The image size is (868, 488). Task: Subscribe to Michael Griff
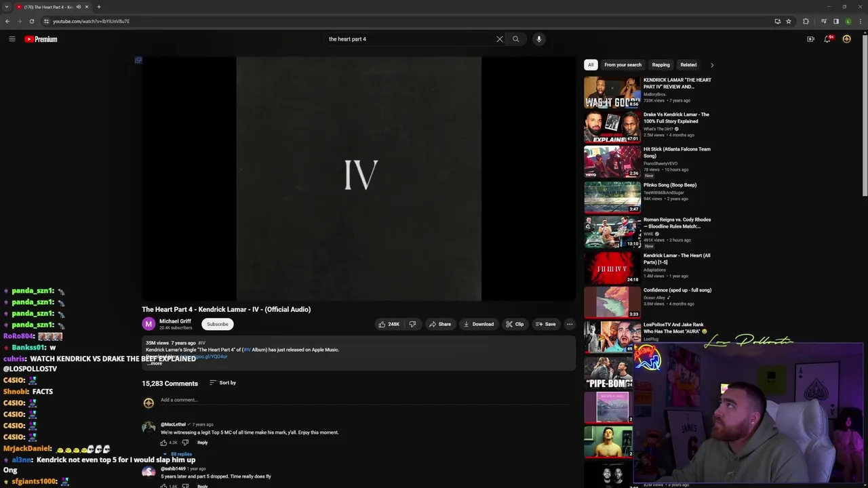click(218, 324)
